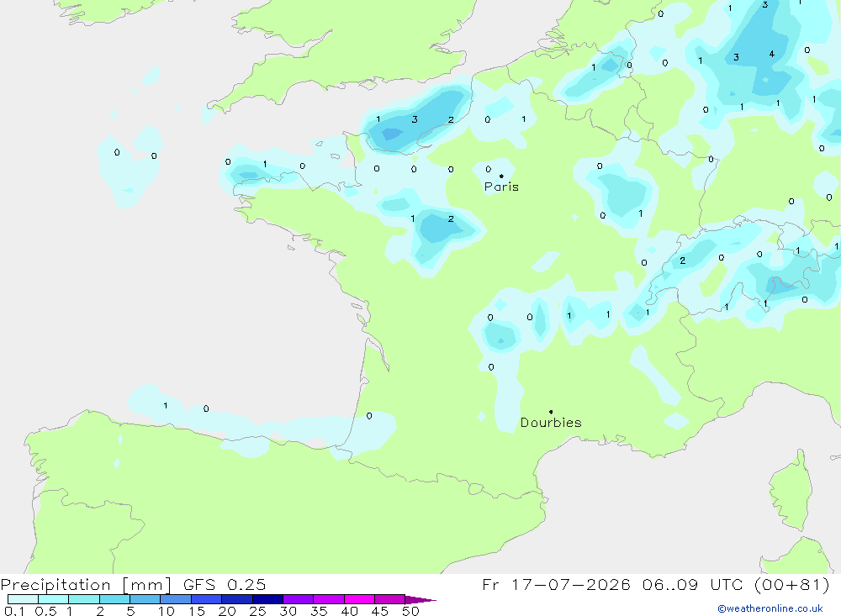The image size is (841, 616).
Task: Click the arrow tip above 50 mm on legend
Action: [x=421, y=599]
